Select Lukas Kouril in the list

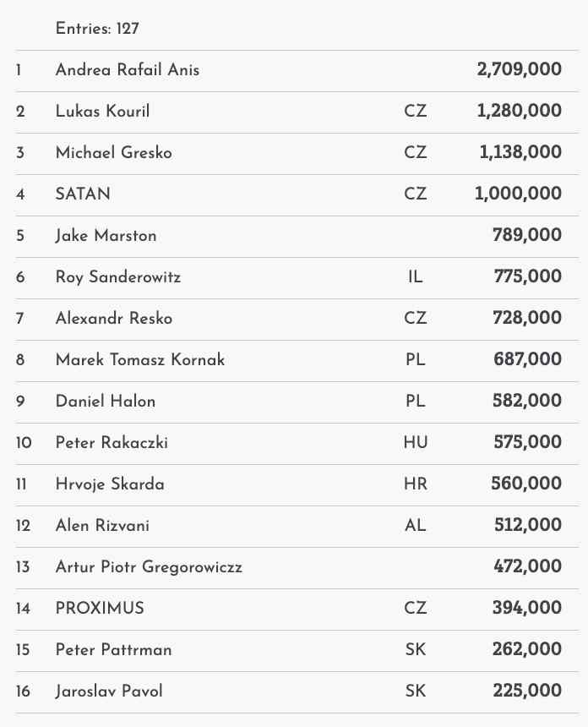coord(103,112)
